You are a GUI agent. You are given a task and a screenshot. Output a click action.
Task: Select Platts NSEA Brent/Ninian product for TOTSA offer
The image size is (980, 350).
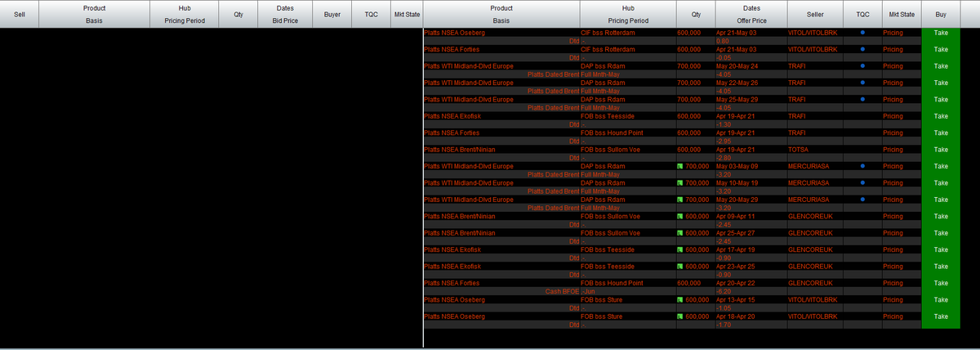[x=460, y=150]
